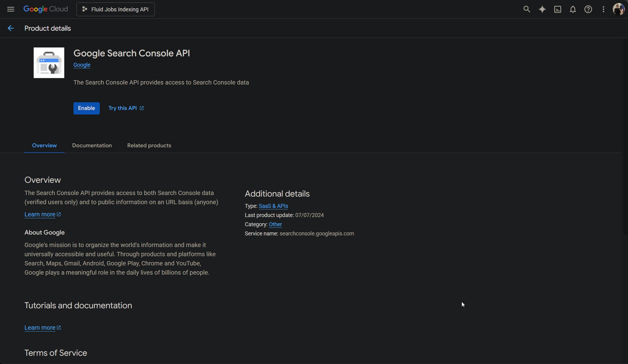
Task: Open the SaaS & APIs type link
Action: click(x=273, y=206)
